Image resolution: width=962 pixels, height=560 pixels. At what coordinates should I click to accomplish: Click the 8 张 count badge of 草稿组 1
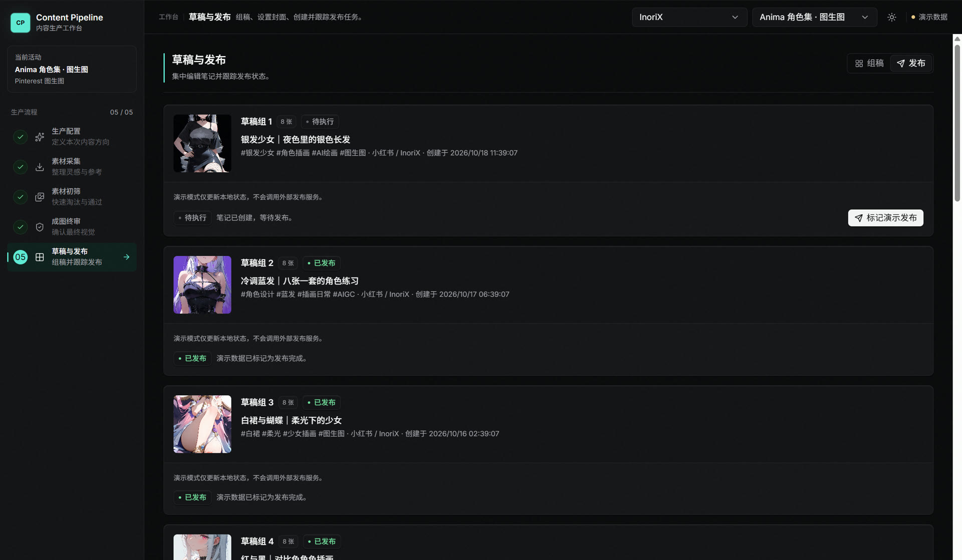[286, 122]
